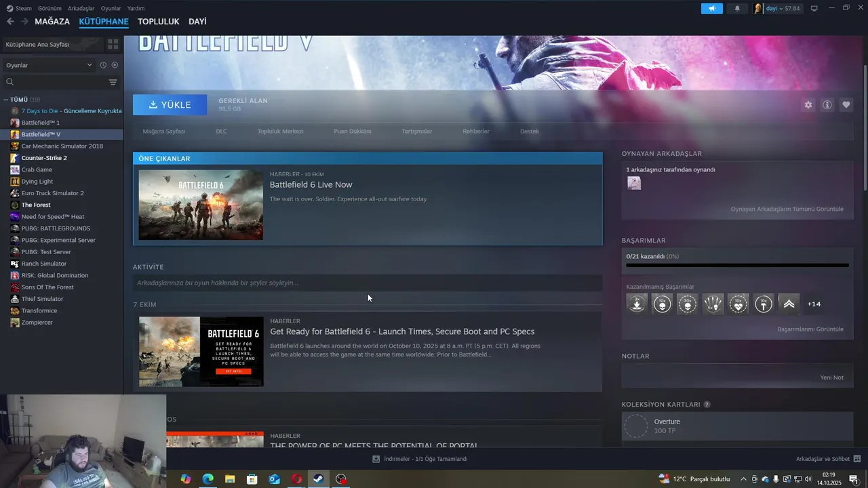
Task: Open İndirmeler downloads status
Action: pyautogui.click(x=420, y=459)
